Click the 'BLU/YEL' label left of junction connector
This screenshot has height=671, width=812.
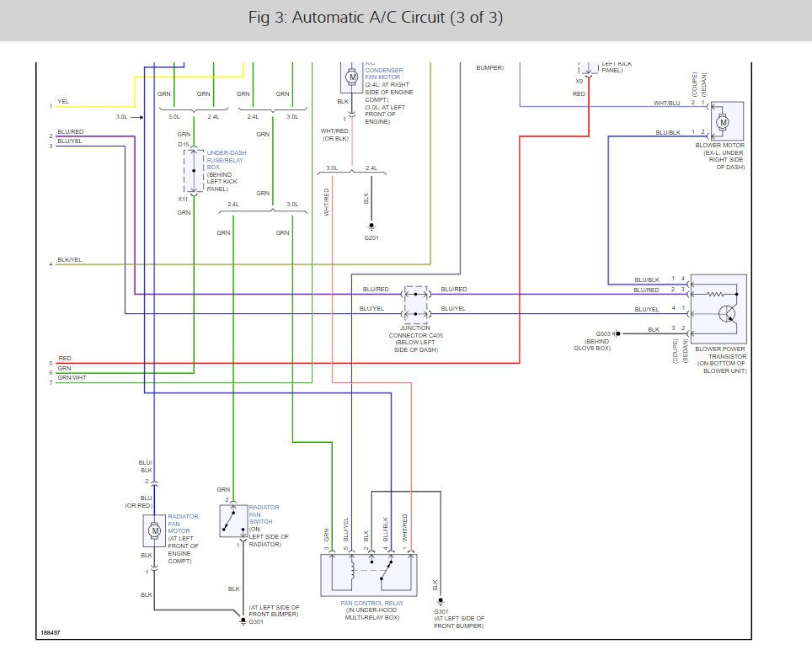point(371,309)
